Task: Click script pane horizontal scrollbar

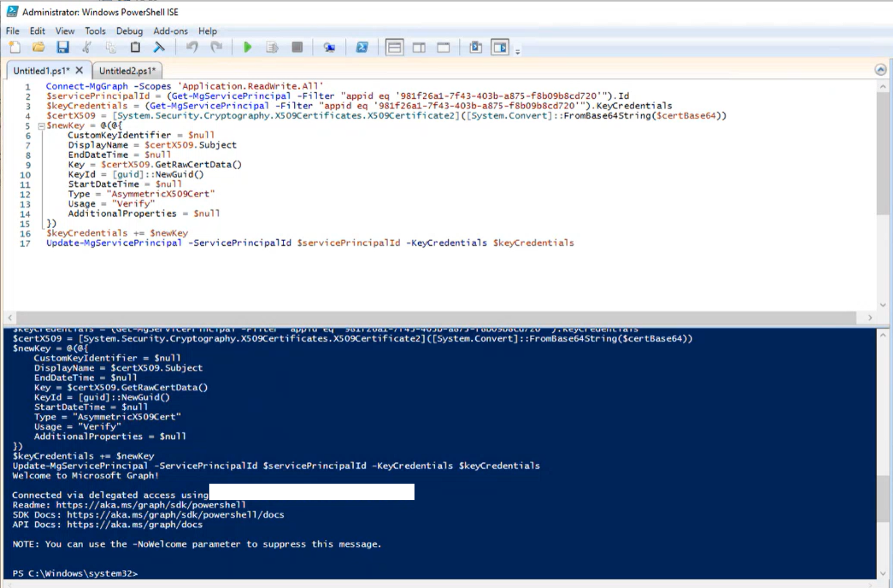Action: 436,318
